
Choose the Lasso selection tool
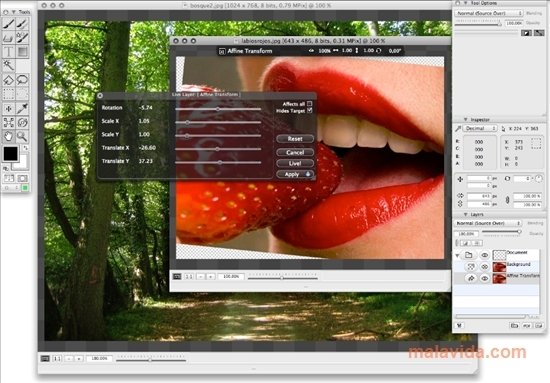(22, 80)
